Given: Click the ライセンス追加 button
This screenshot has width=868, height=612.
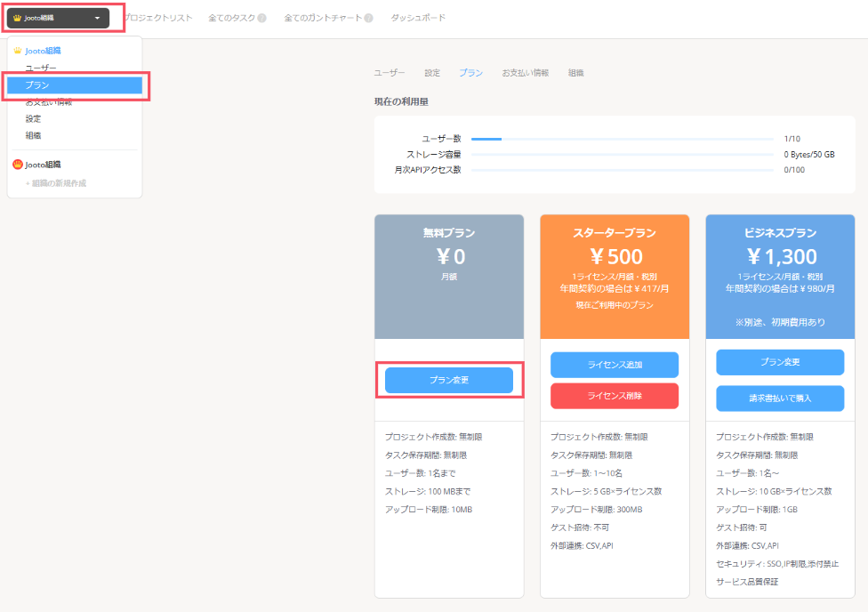Looking at the screenshot, I should click(615, 365).
